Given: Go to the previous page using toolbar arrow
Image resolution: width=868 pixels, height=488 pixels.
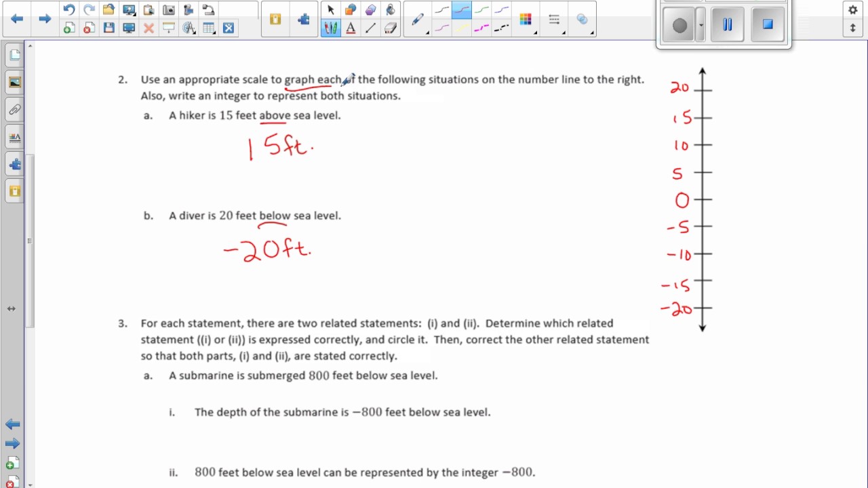Looking at the screenshot, I should pyautogui.click(x=17, y=19).
